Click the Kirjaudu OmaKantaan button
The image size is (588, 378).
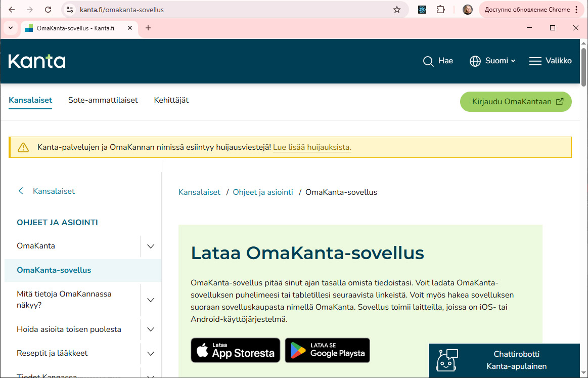[516, 101]
